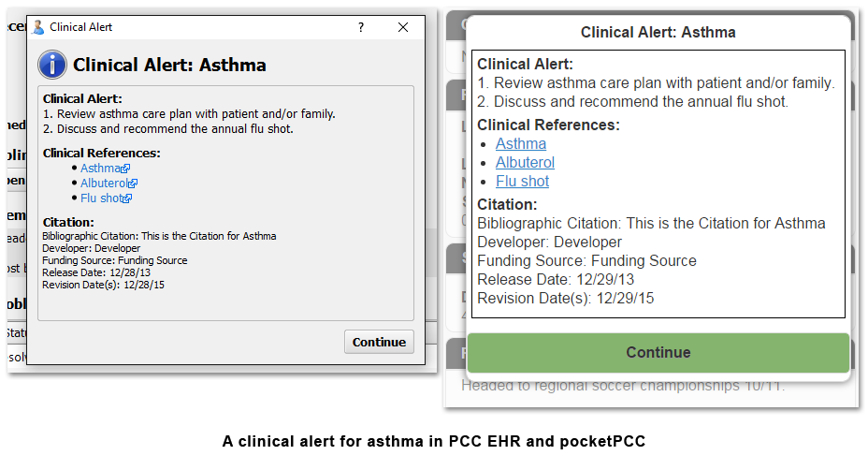Click the gray Continue button in dialog

pos(379,342)
